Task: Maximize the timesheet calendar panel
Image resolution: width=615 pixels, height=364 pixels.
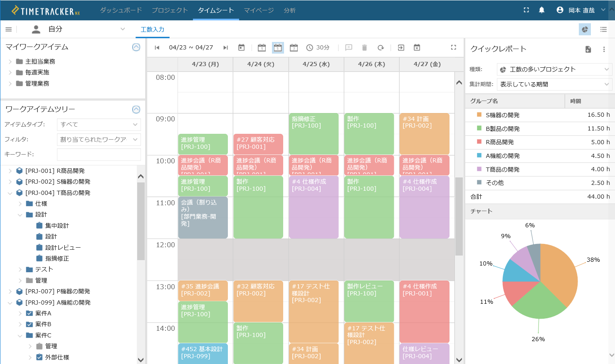Action: (x=454, y=48)
